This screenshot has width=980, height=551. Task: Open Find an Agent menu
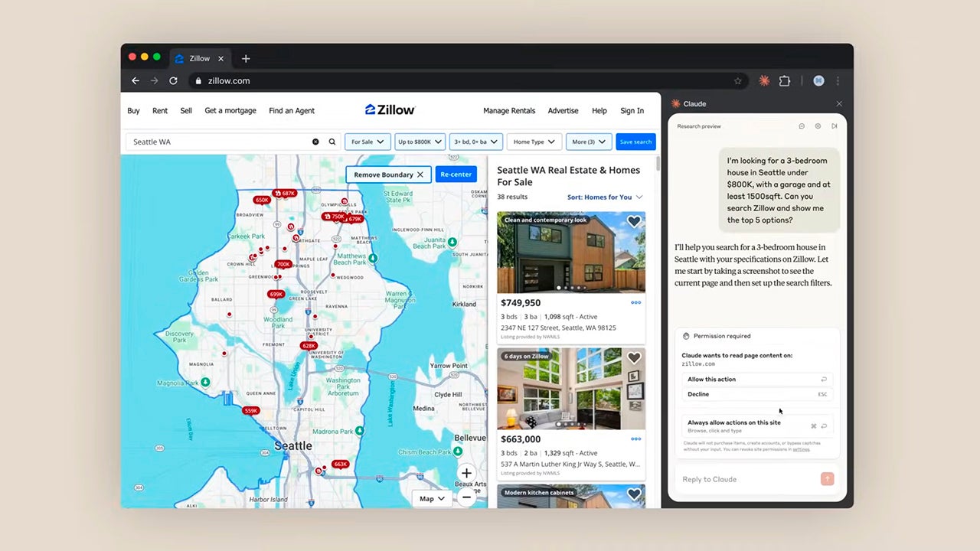tap(292, 110)
